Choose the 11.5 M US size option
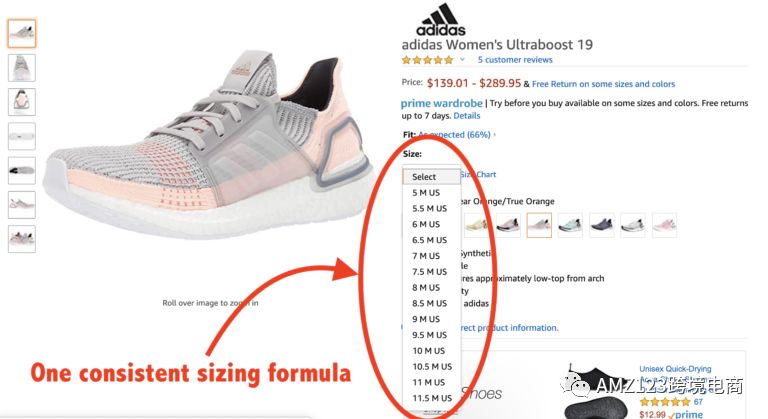The height and width of the screenshot is (419, 768). [x=432, y=398]
